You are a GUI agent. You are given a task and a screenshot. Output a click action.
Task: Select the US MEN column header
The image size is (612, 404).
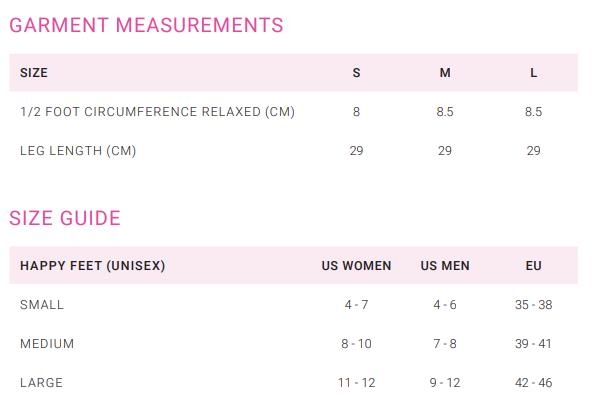[445, 266]
